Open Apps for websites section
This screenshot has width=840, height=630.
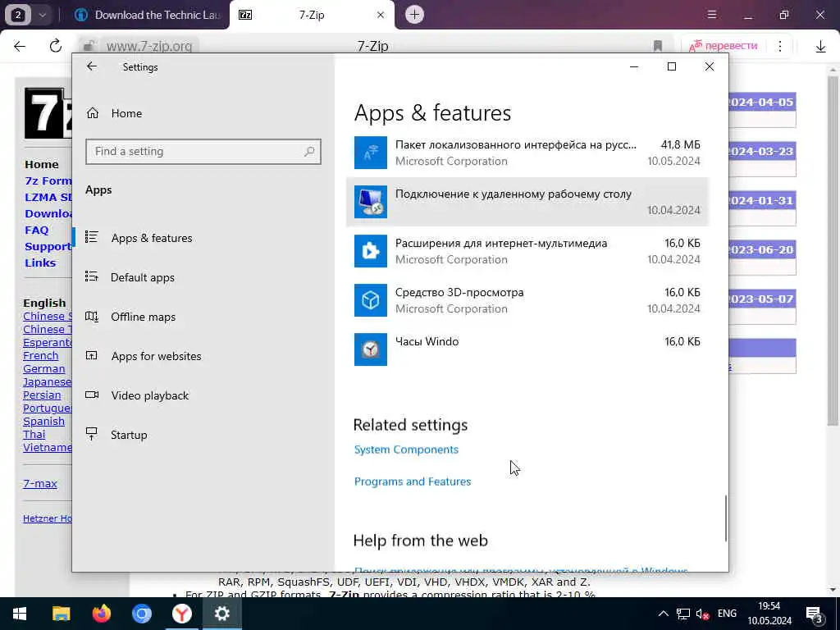[x=156, y=356]
